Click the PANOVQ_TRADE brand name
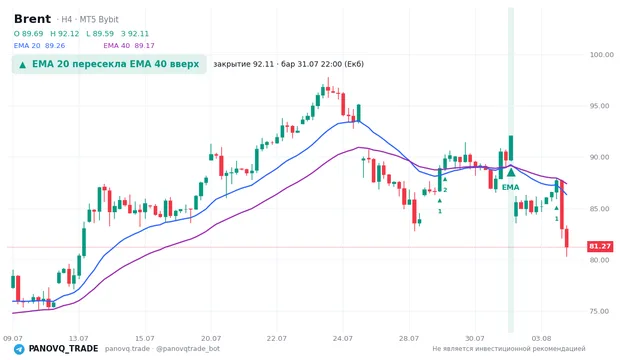Viewport: 640px width, 360px height. coord(63,349)
